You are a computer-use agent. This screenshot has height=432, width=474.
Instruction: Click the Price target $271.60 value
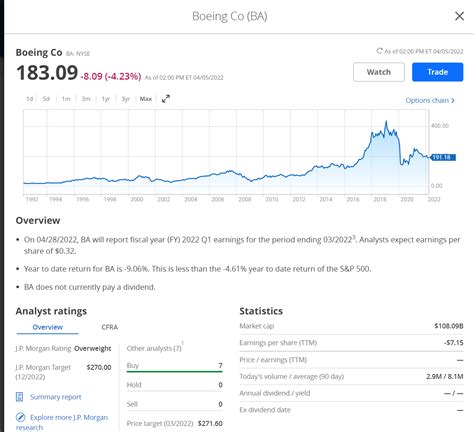210,423
